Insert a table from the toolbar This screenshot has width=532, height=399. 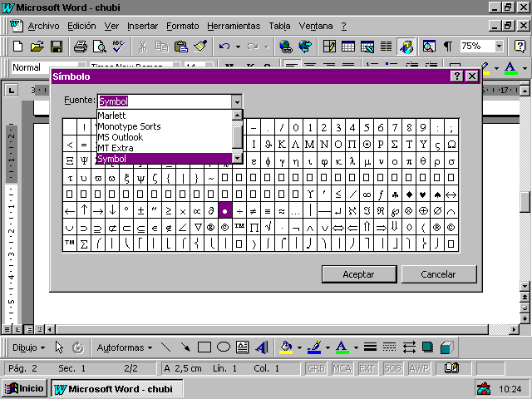(x=348, y=47)
